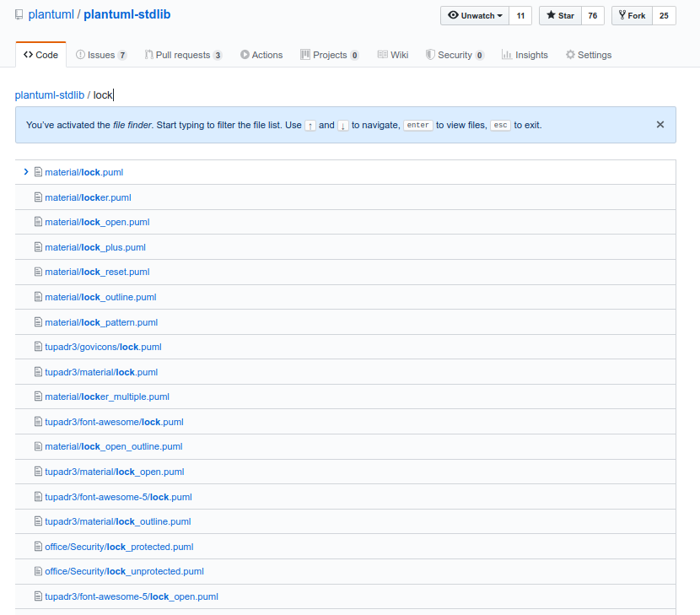Screen dimensions: 700x615
Task: Open tupadr3/govicons/lock.puml result
Action: 103,347
